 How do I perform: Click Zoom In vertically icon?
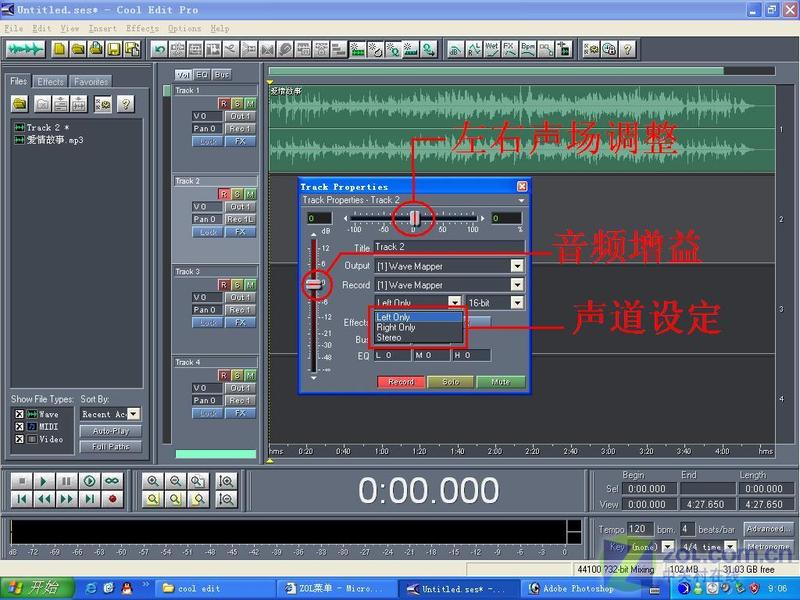tap(226, 481)
